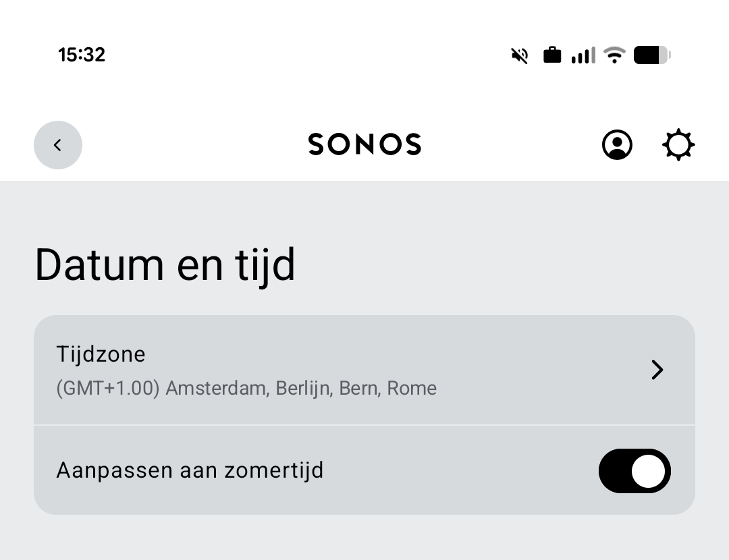Click the Amsterdam, Berlijn, Bern, Rome text
The width and height of the screenshot is (729, 560).
point(246,388)
